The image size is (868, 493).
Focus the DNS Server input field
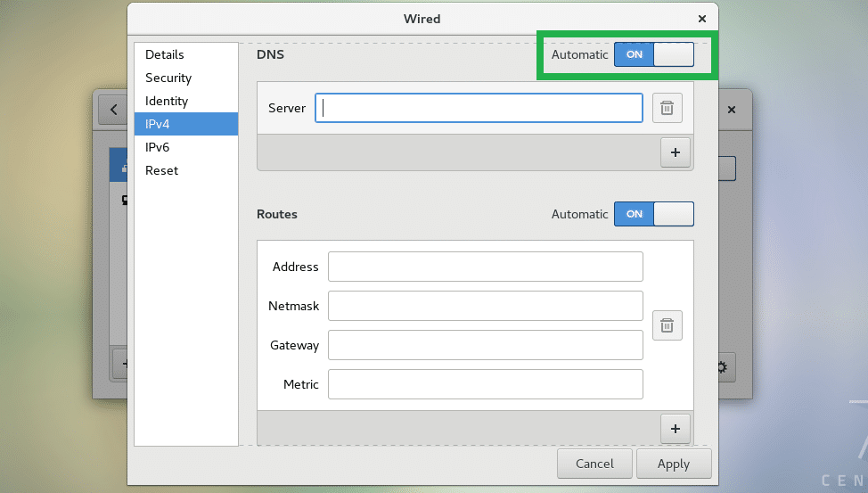pyautogui.click(x=479, y=109)
